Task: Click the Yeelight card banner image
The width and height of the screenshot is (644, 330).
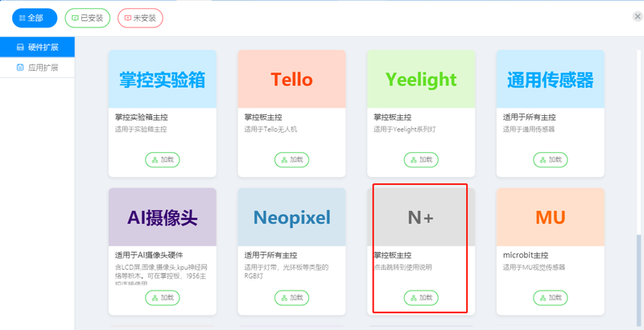Action: click(421, 79)
